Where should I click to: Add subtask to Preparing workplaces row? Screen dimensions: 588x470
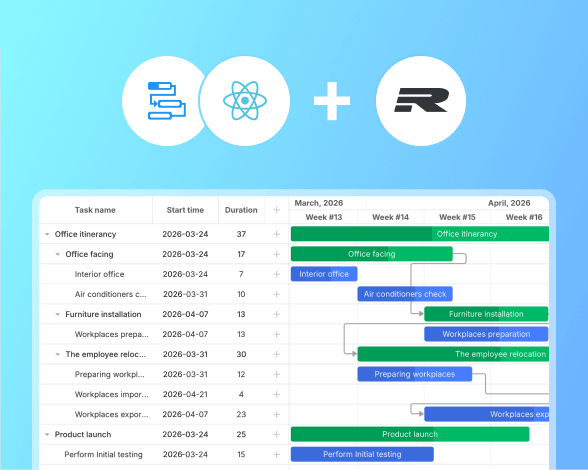(276, 374)
